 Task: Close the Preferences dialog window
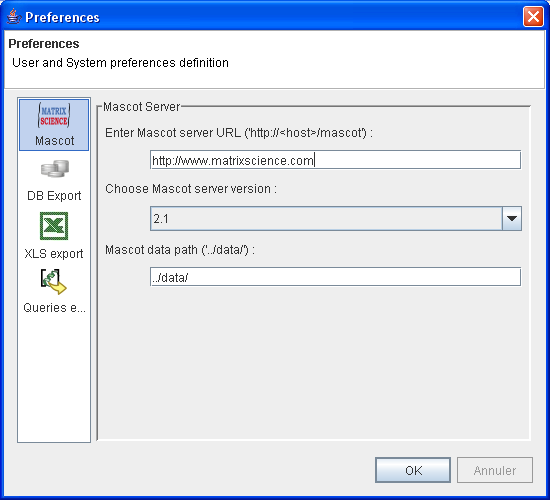tap(533, 16)
